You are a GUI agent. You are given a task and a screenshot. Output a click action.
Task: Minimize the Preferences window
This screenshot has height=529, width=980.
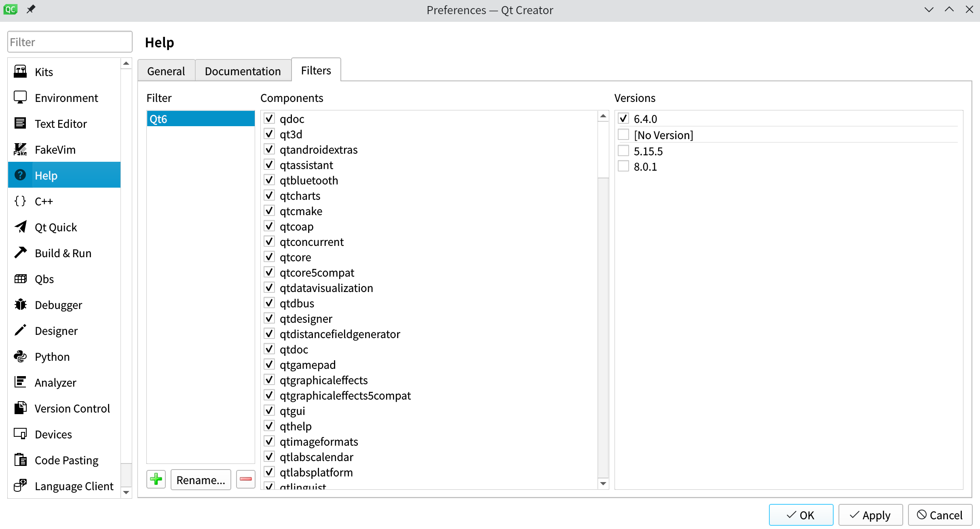[929, 9]
